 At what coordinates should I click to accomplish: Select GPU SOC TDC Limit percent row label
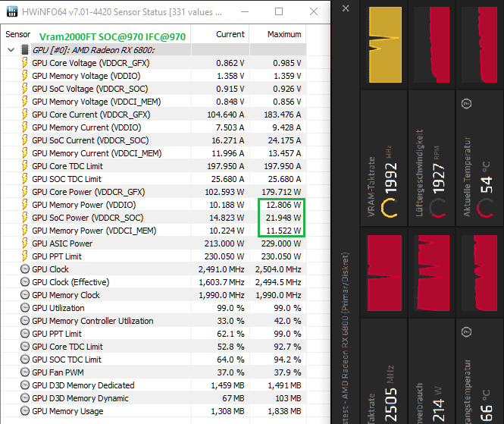[67, 360]
